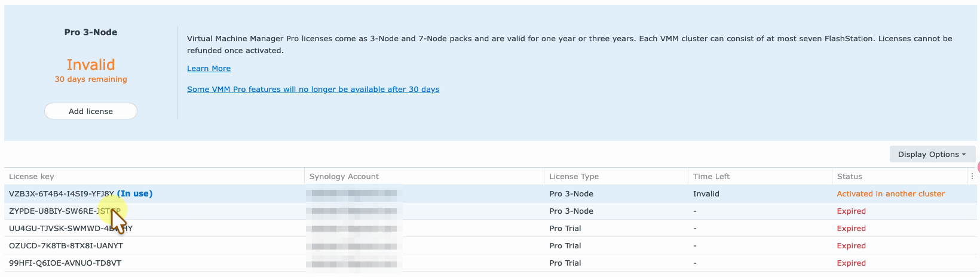The image size is (980, 277).
Task: Select license key 99HFI-Q6IOE-AVNUO-TD8VT
Action: click(x=65, y=263)
